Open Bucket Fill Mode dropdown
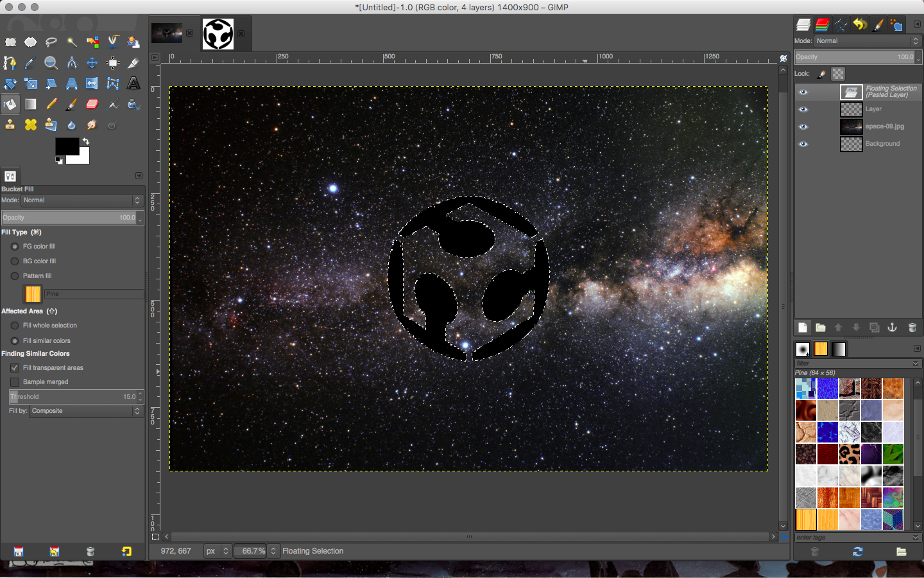This screenshot has height=578, width=924. (x=81, y=200)
